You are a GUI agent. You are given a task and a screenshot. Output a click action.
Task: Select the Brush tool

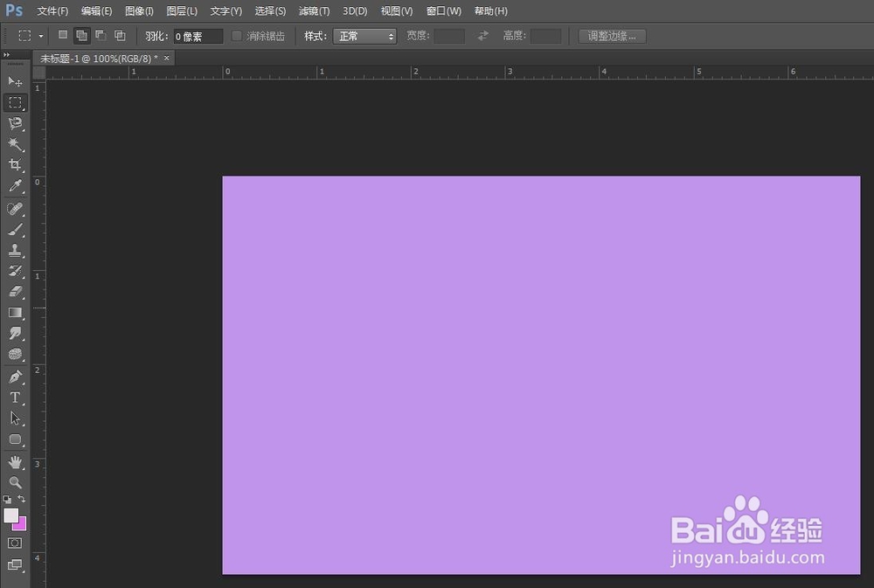(15, 230)
